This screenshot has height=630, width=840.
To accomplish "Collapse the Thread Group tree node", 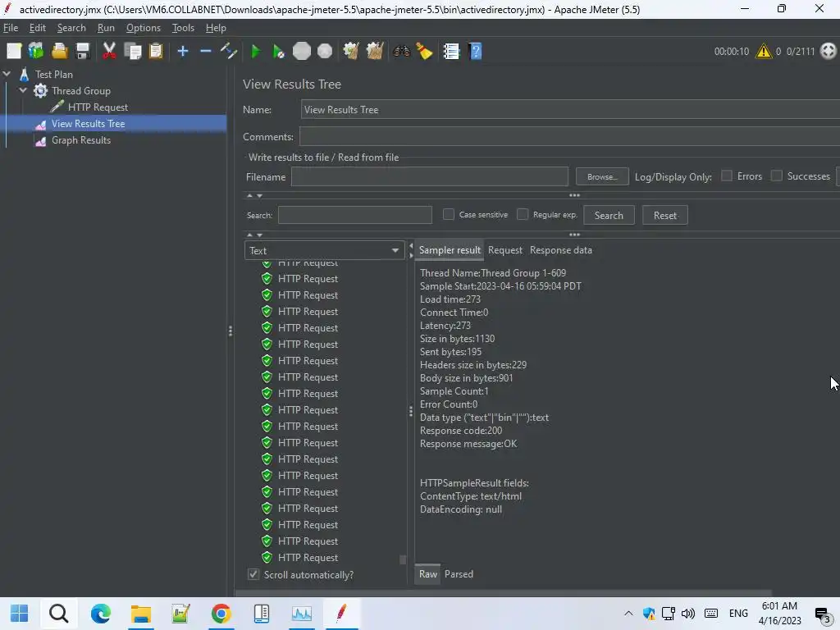I will (x=23, y=90).
